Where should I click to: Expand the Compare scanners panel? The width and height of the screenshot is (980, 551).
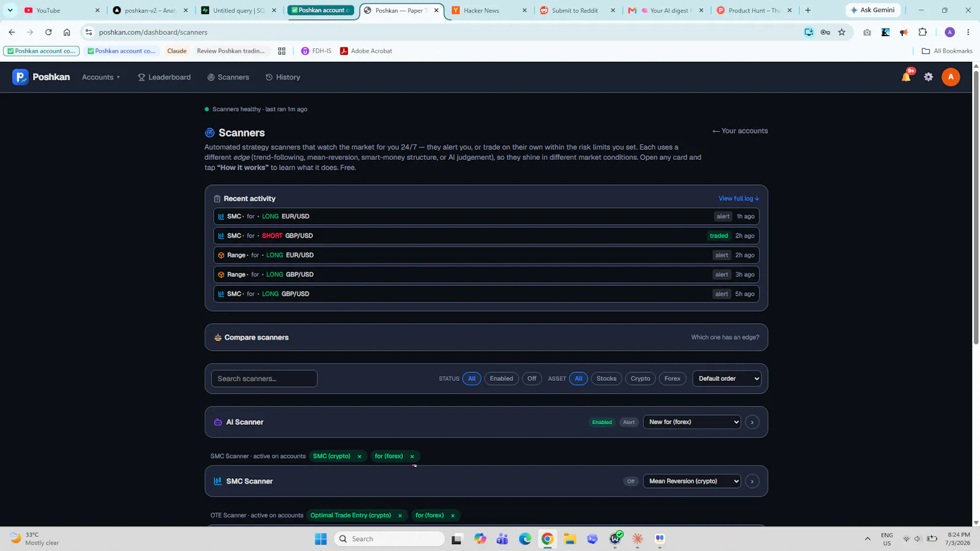point(486,337)
